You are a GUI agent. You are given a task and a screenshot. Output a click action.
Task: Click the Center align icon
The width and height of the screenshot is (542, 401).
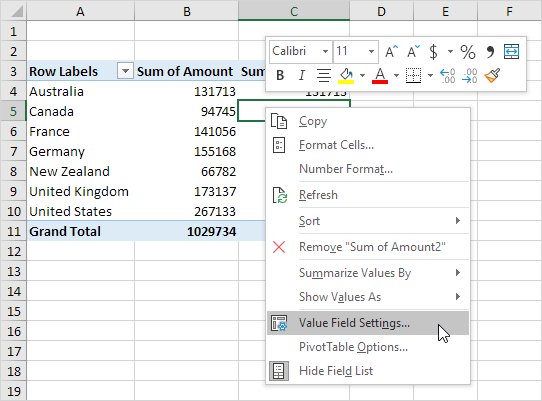click(x=324, y=75)
